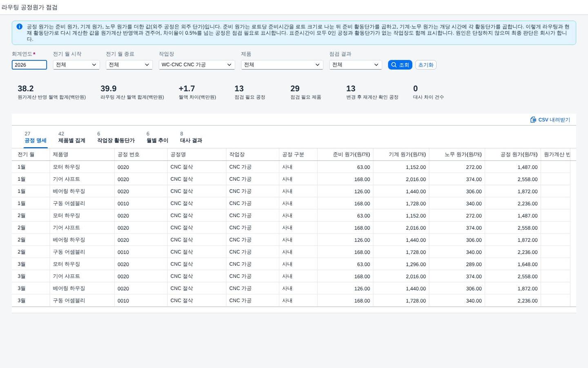The width and height of the screenshot is (588, 368).
Task: Expand the 작업장 WC-CNC combo box
Action: [197, 65]
